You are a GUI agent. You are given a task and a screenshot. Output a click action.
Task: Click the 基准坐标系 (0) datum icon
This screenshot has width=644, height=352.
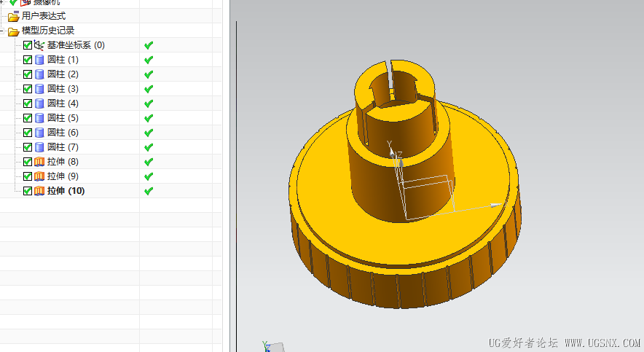pyautogui.click(x=39, y=45)
